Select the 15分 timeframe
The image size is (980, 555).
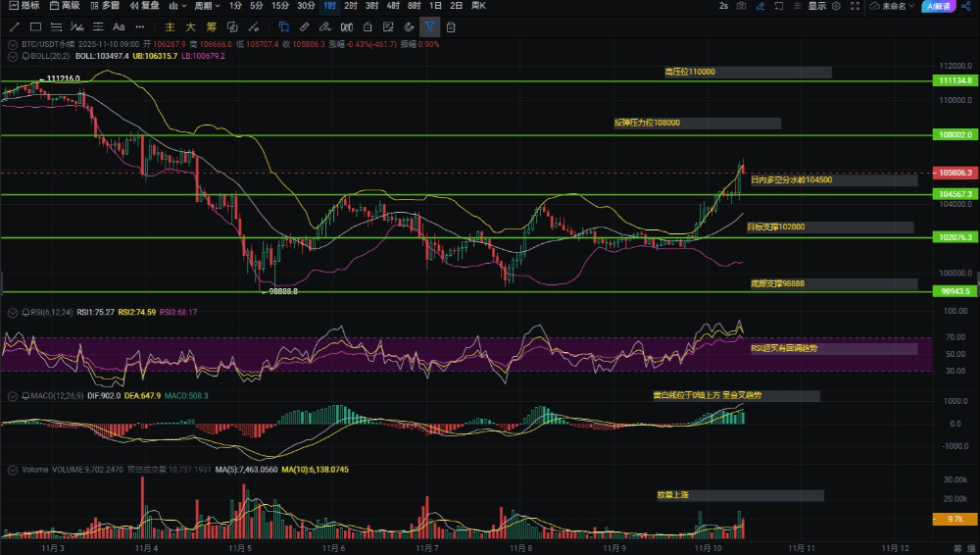(x=280, y=6)
